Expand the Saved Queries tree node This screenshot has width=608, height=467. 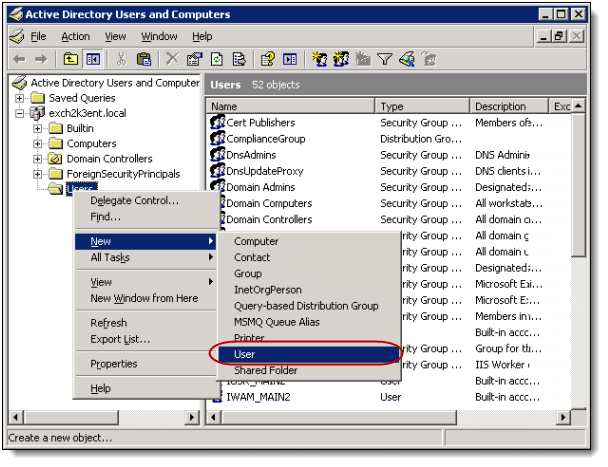click(20, 99)
